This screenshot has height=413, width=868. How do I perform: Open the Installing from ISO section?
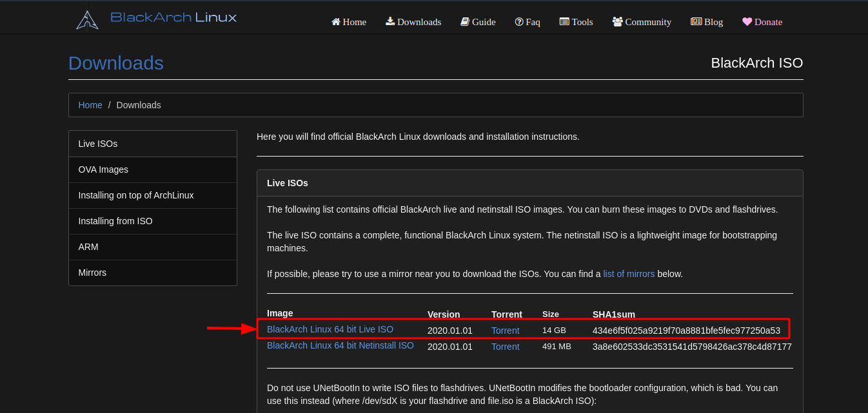153,221
